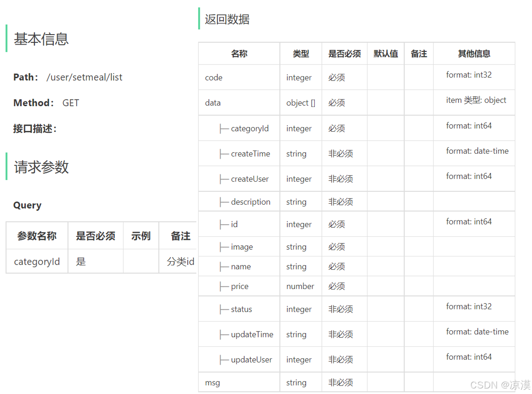Click the GET method value
The width and height of the screenshot is (532, 394).
pyautogui.click(x=71, y=103)
